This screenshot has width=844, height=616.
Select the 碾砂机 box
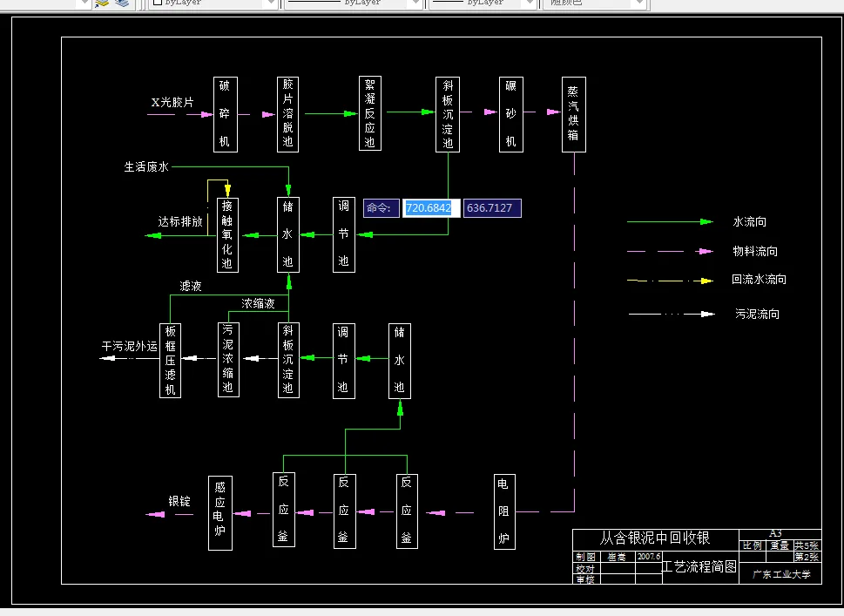click(510, 114)
